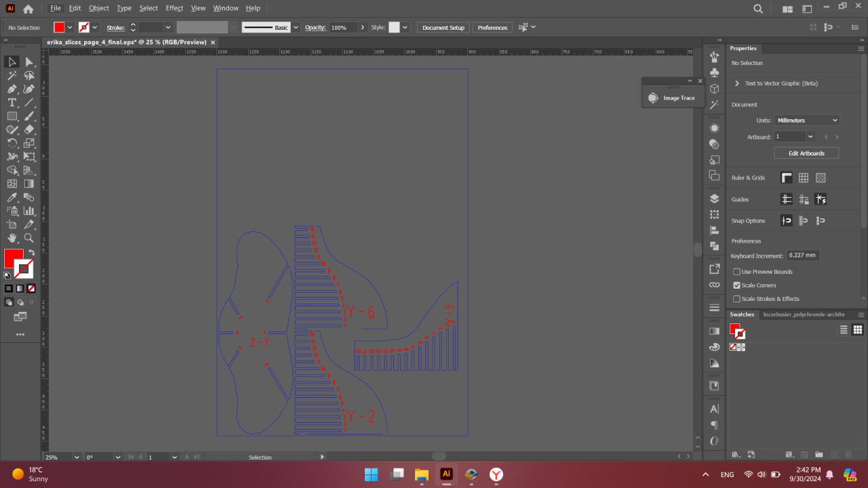
Task: Open the 3D and Materials panel icon
Action: 714,89
